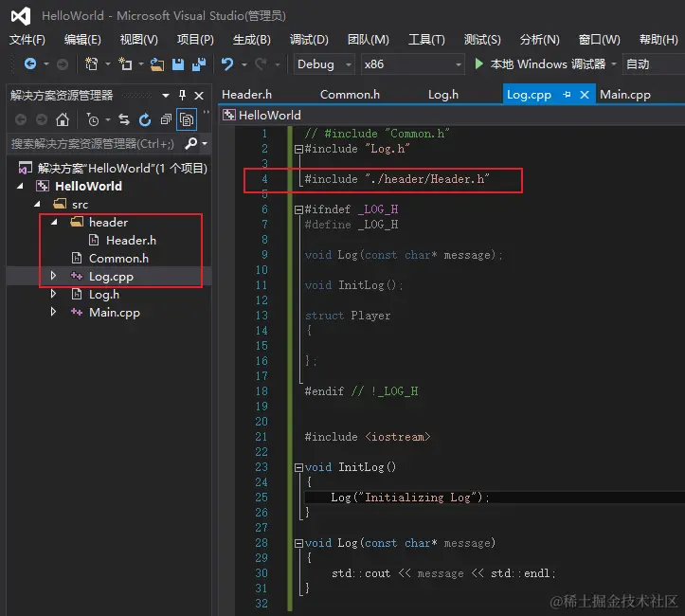
Task: Click the Undo icon in toolbar
Action: click(227, 64)
